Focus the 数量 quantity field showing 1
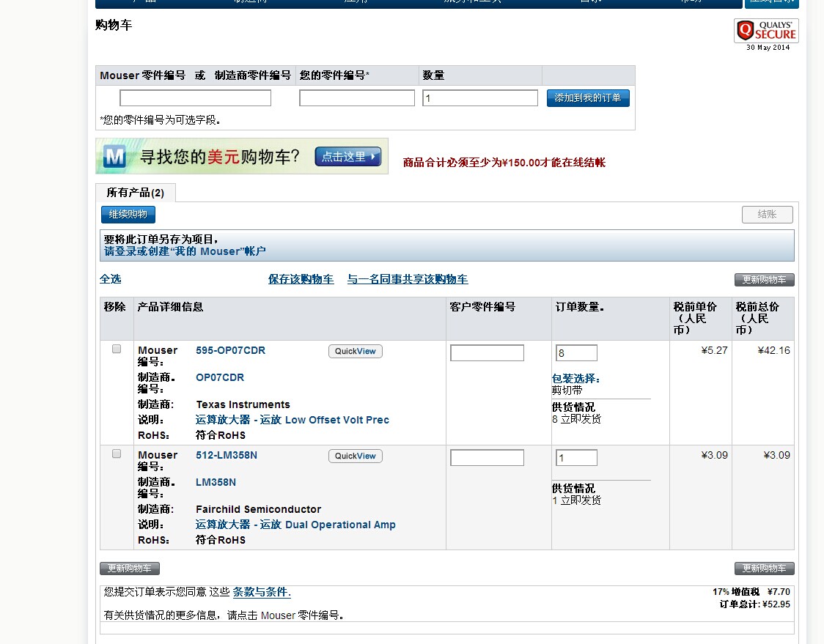Viewport: 824px width, 644px height. [x=480, y=97]
